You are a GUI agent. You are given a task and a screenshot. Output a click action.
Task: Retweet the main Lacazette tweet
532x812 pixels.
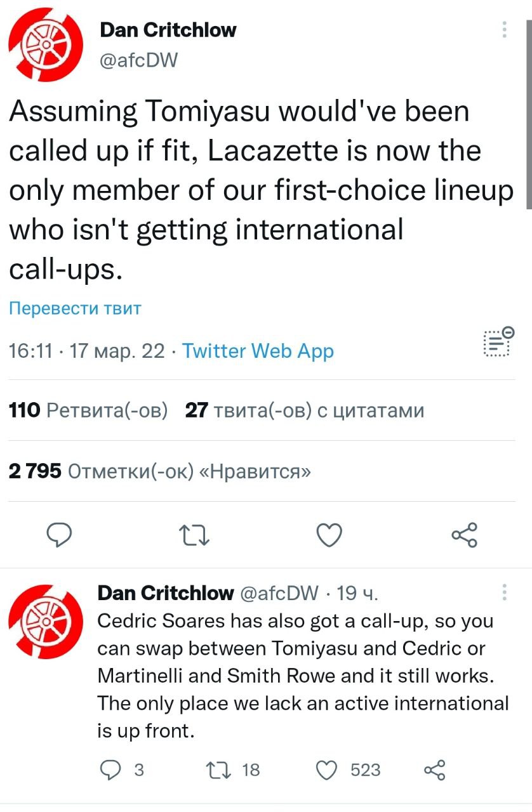(195, 536)
